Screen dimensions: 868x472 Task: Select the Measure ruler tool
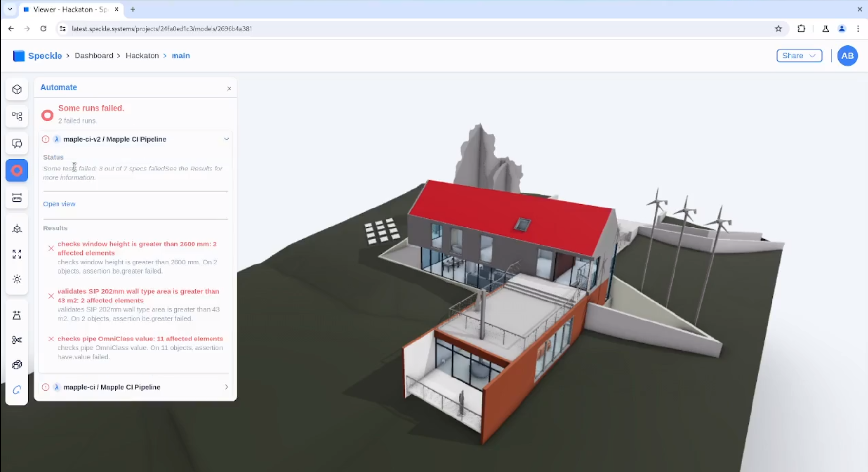coord(17,198)
